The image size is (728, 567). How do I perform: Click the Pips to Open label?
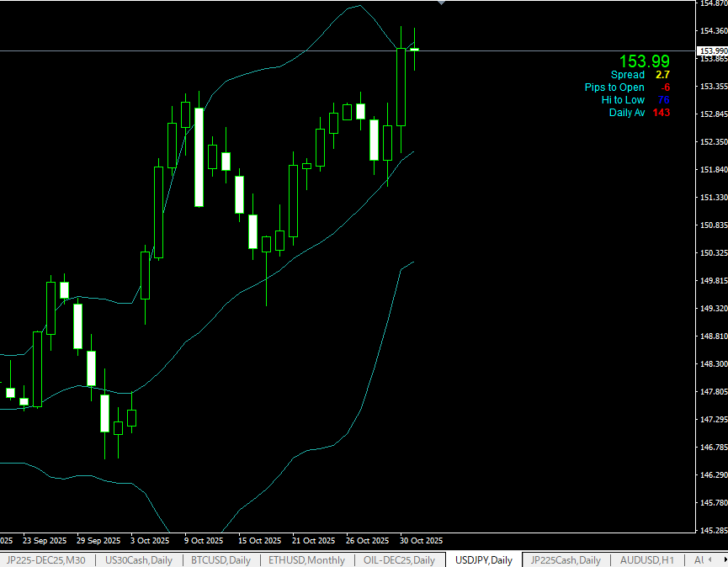[614, 87]
